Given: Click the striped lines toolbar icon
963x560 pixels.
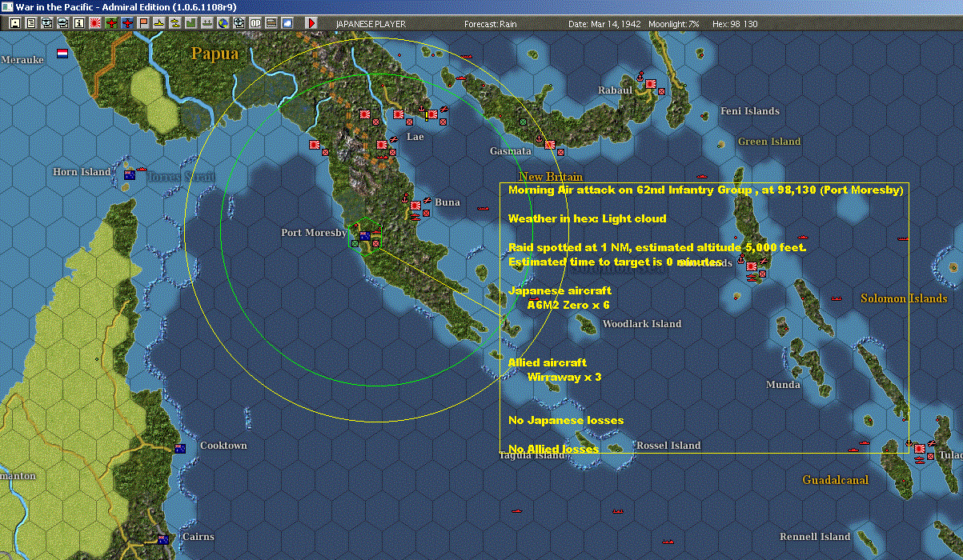Looking at the screenshot, I should (271, 23).
